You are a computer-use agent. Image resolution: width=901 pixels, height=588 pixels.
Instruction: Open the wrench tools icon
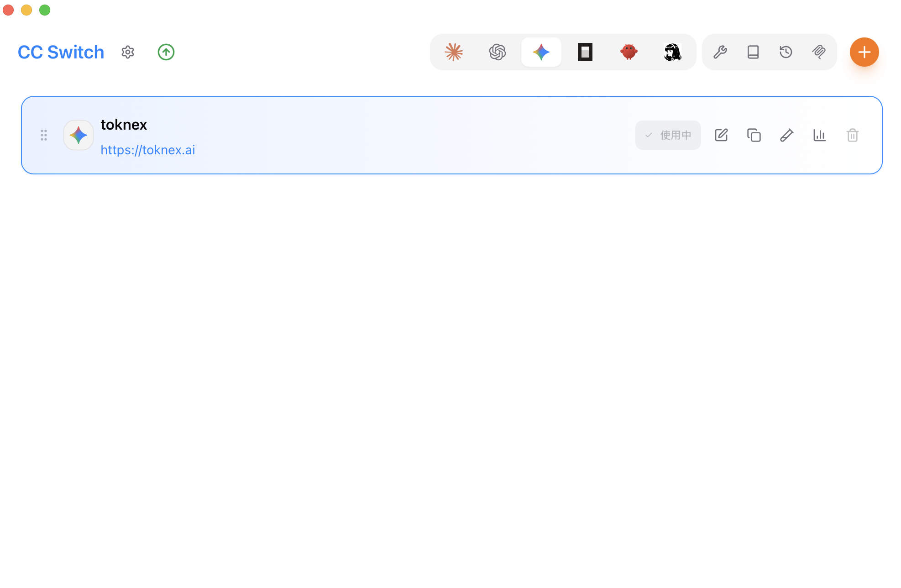click(x=720, y=52)
